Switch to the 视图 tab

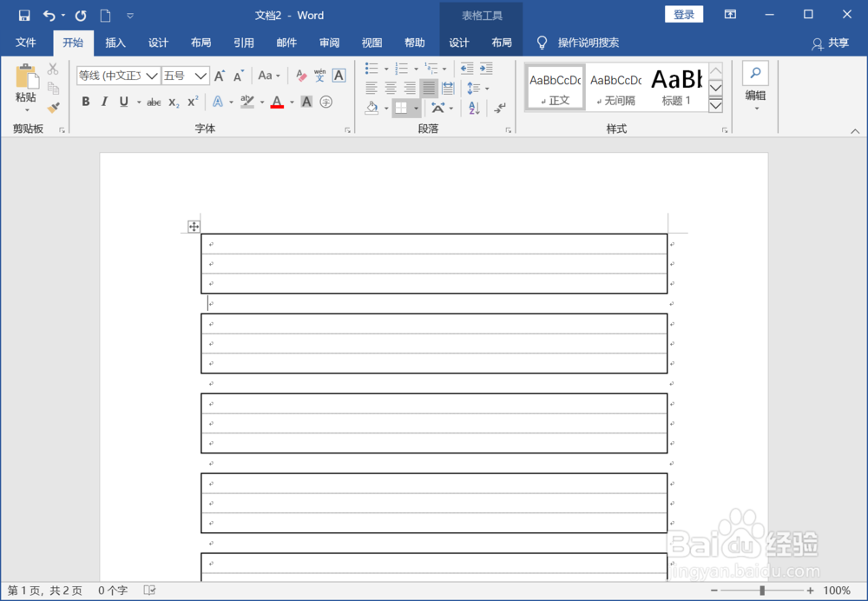[x=372, y=43]
